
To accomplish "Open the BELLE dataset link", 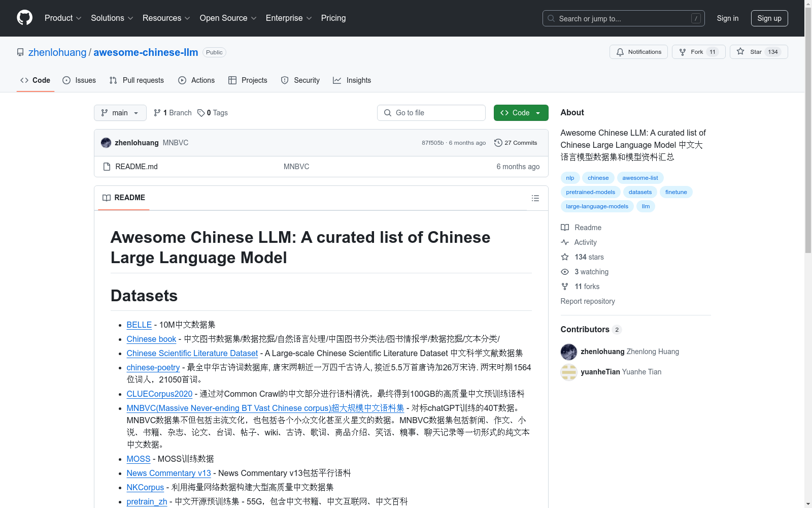I will click(x=139, y=325).
